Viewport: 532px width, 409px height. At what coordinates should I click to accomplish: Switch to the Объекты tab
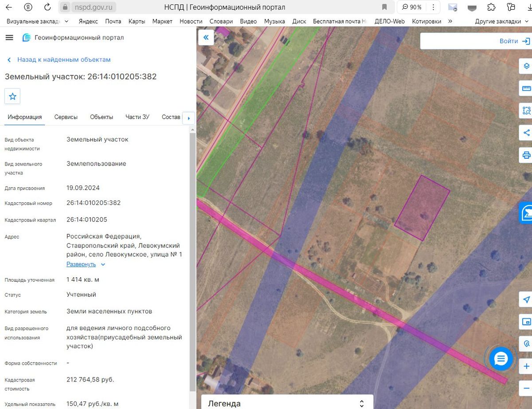tap(102, 117)
